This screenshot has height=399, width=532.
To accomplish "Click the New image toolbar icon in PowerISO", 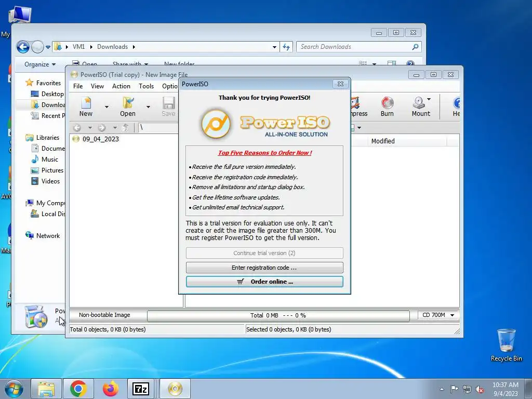I will click(x=86, y=106).
